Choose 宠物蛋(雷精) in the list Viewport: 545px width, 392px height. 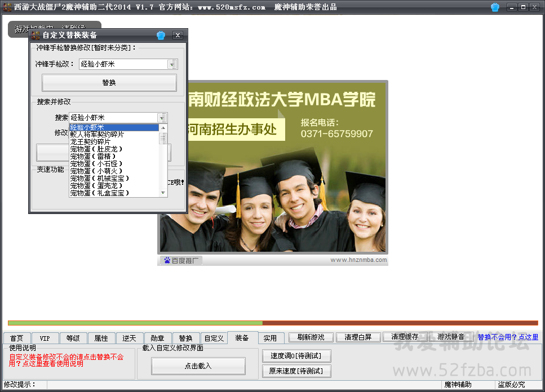(114, 156)
